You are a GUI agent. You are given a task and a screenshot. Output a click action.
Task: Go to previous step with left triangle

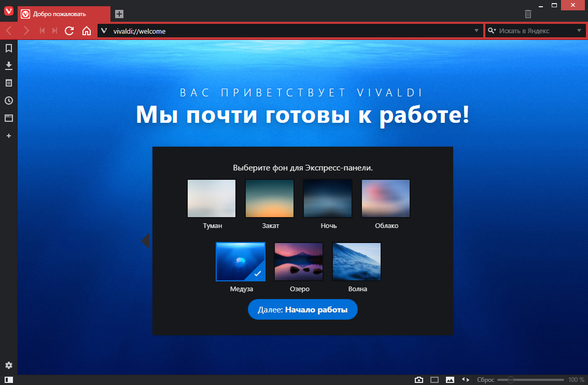(146, 240)
